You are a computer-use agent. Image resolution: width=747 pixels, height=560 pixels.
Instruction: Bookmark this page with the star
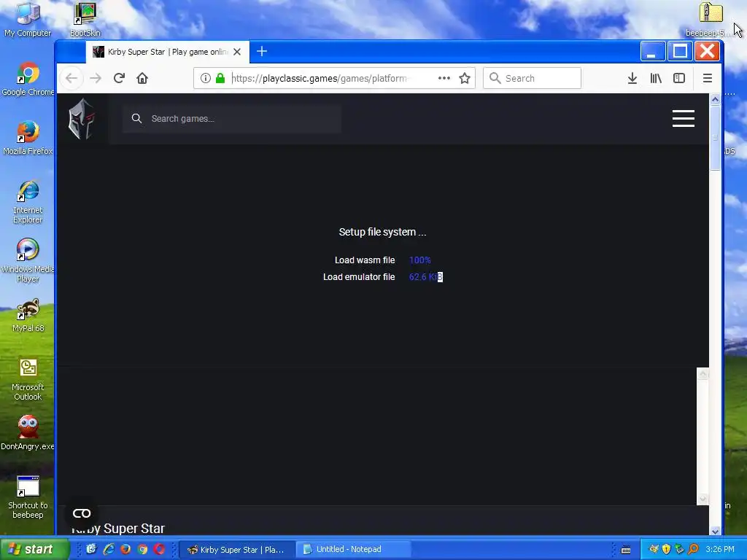pos(465,78)
